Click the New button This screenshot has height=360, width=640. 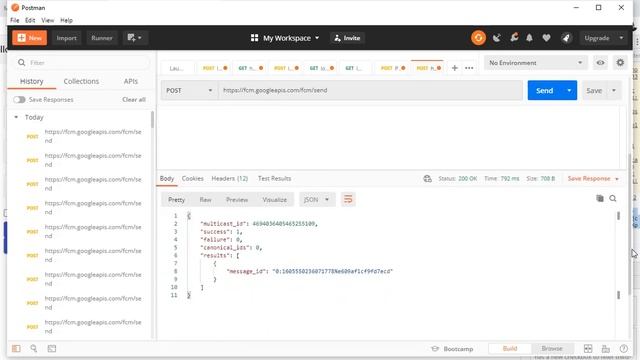(x=30, y=38)
